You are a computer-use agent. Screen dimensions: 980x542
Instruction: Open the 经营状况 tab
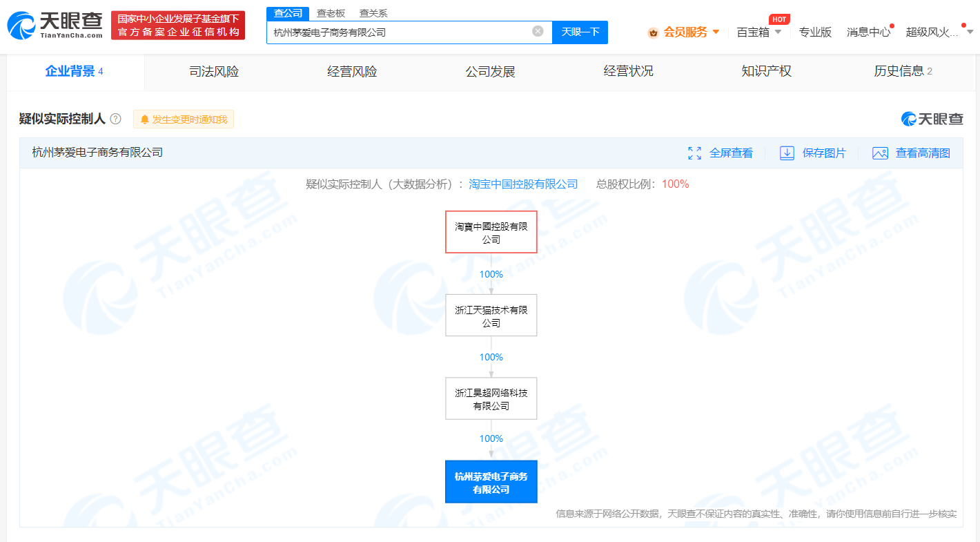(x=628, y=71)
